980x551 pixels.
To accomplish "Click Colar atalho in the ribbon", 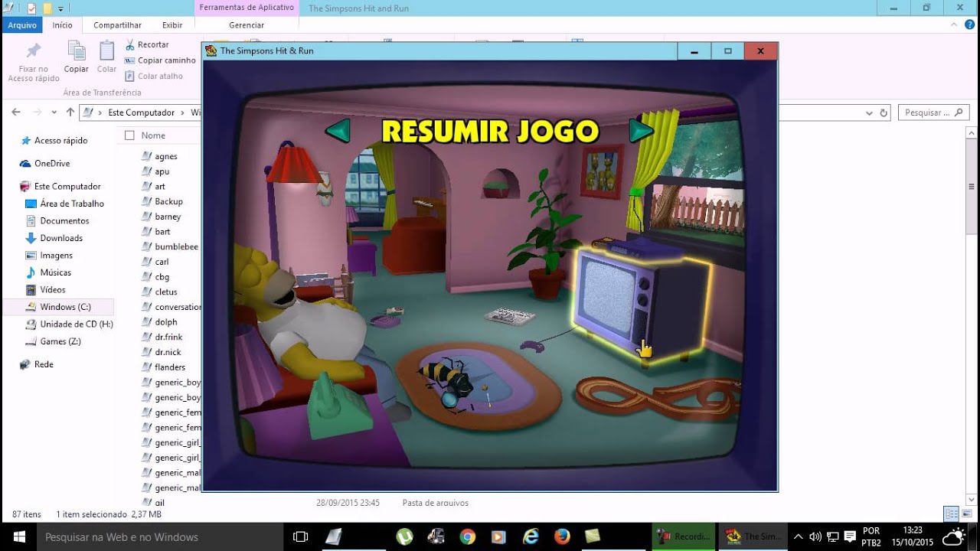I will [x=153, y=76].
